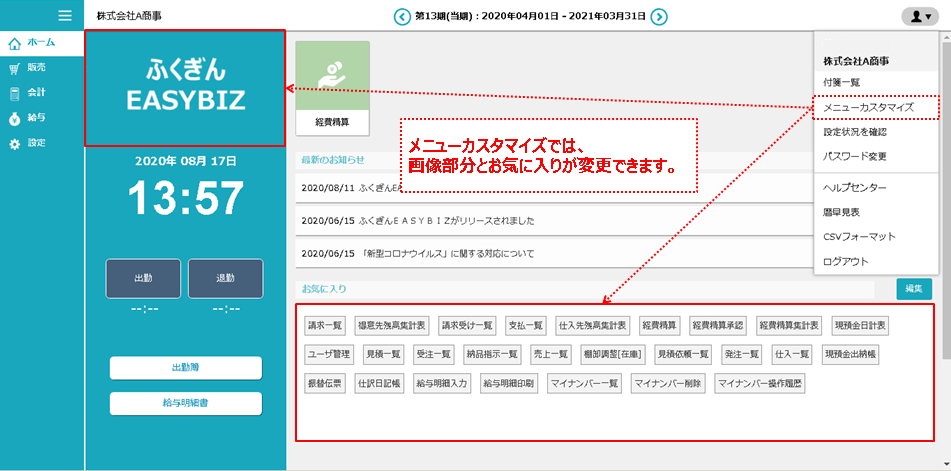Open the 新型コロナウイルス news item
Viewport: 951px width, 471px height.
pos(554,253)
